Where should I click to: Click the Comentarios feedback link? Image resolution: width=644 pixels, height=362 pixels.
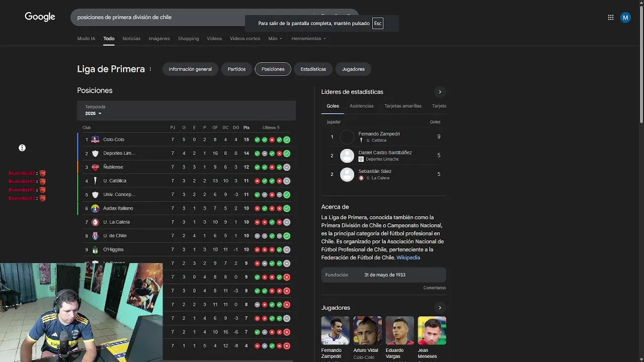click(435, 288)
